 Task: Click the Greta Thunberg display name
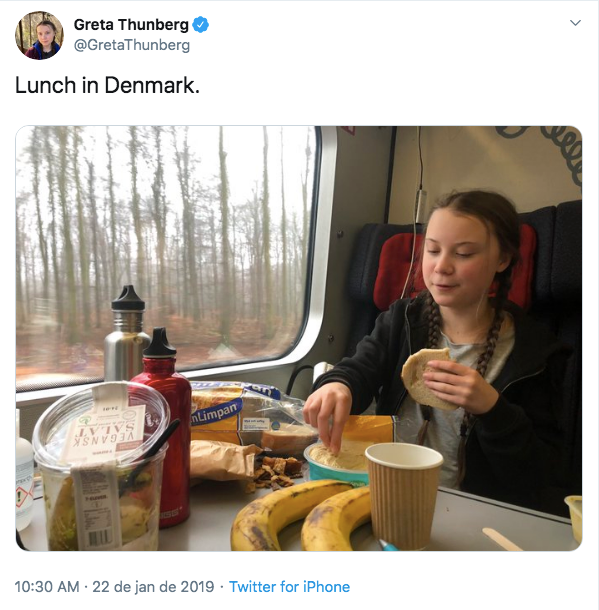coord(131,25)
